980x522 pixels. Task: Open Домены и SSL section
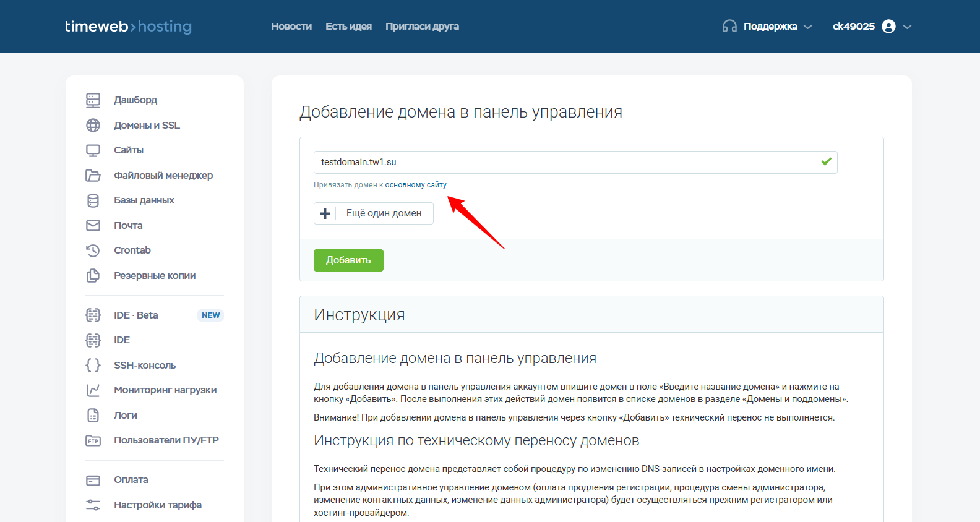147,126
